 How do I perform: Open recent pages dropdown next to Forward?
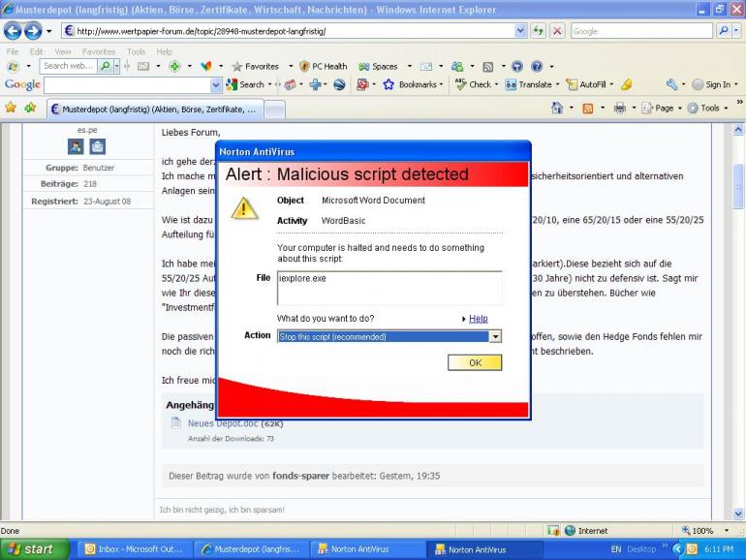49,32
